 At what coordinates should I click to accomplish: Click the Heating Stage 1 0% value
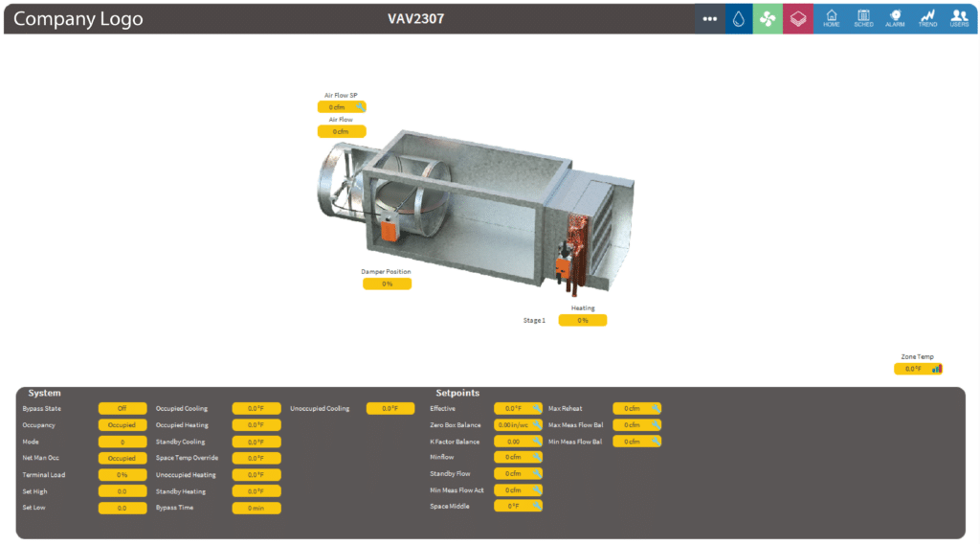coord(583,320)
